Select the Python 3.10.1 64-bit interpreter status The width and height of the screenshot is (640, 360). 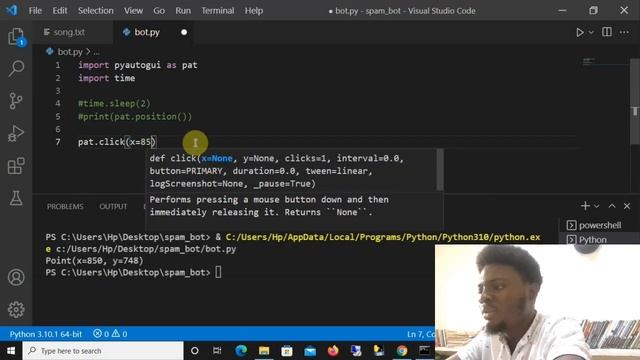point(46,334)
